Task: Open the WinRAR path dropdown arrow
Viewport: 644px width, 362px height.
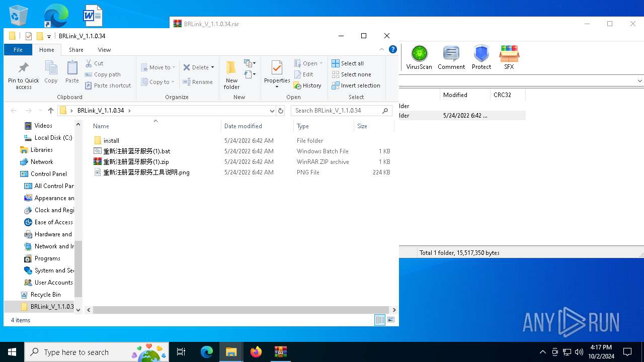Action: coord(639,80)
